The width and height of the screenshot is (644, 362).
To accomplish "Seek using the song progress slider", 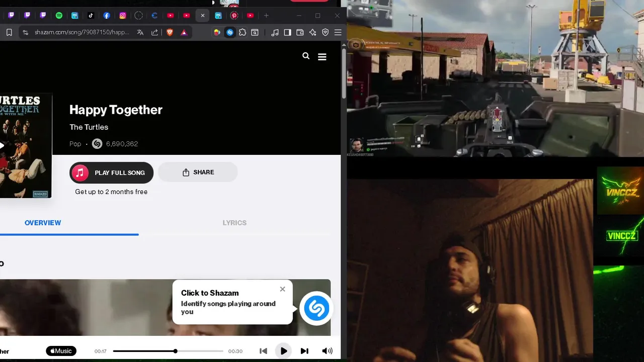I will click(x=168, y=351).
